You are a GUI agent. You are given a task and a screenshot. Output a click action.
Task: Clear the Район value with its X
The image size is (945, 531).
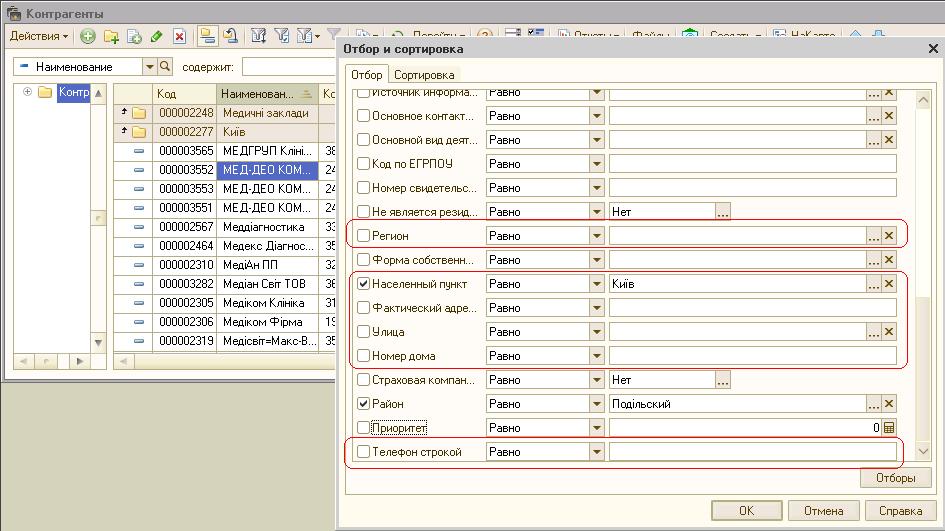889,404
